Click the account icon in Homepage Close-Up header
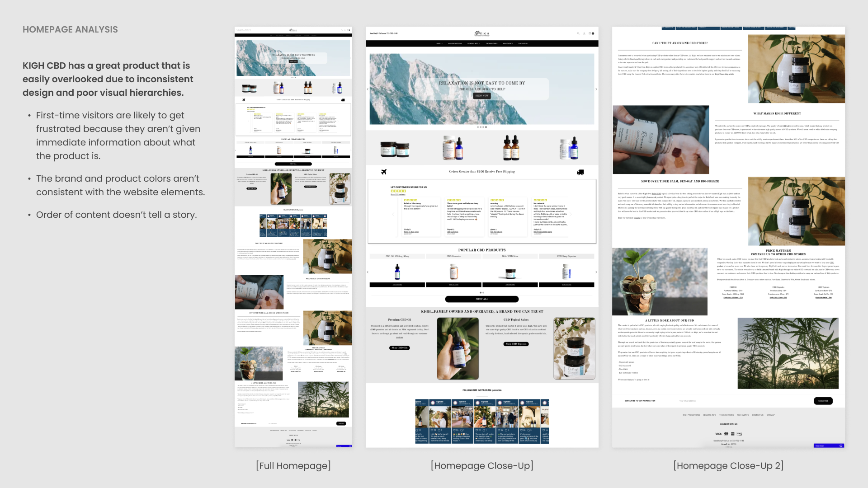 (584, 33)
